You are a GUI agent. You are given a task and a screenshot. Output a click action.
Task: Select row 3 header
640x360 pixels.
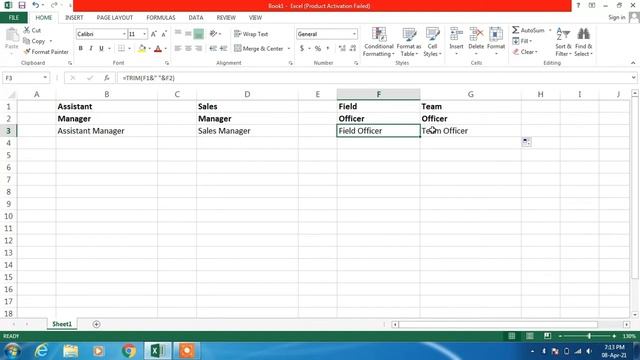[x=8, y=131]
